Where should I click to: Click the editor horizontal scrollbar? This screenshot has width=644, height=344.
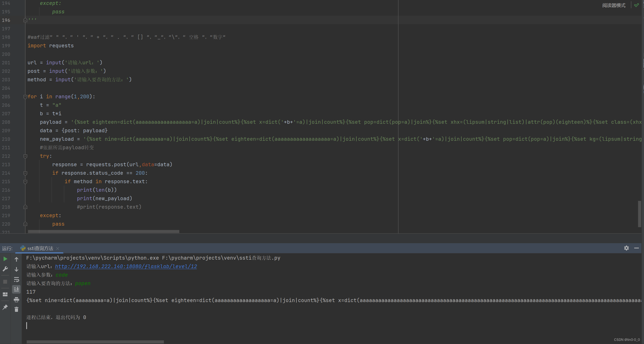coord(103,232)
